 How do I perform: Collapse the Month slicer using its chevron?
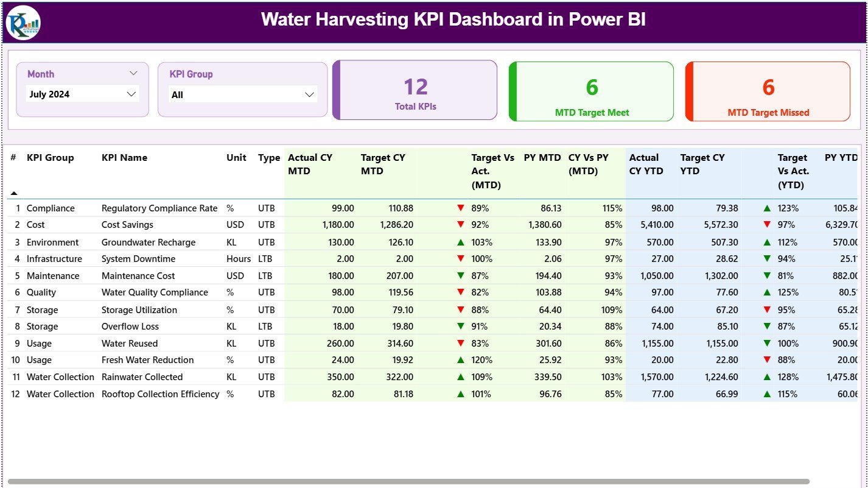coord(134,72)
